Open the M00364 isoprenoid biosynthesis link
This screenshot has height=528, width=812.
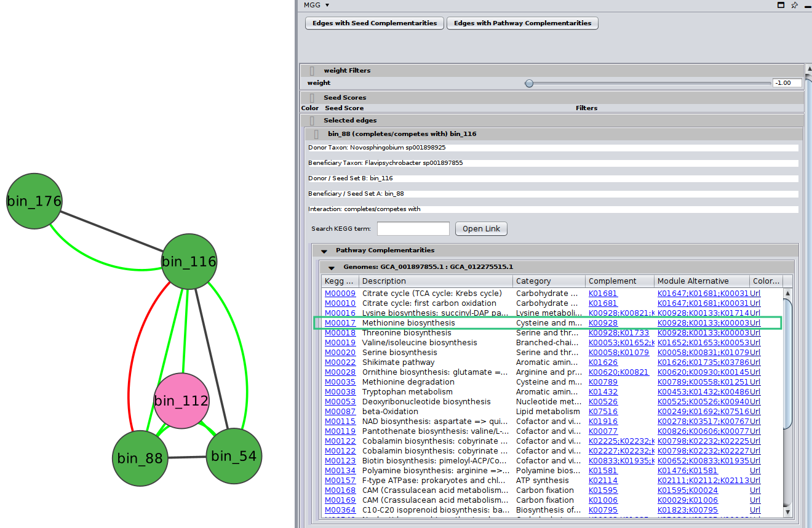(x=340, y=510)
